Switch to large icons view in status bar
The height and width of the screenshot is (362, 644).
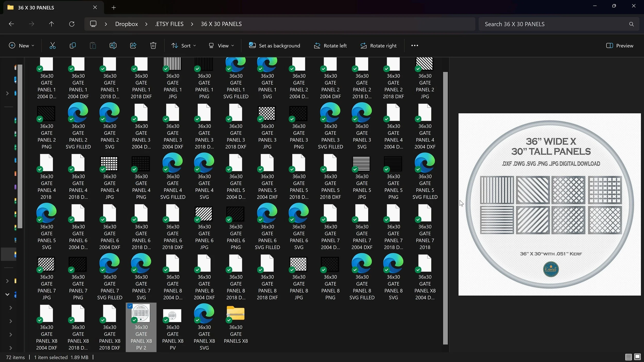pyautogui.click(x=638, y=357)
